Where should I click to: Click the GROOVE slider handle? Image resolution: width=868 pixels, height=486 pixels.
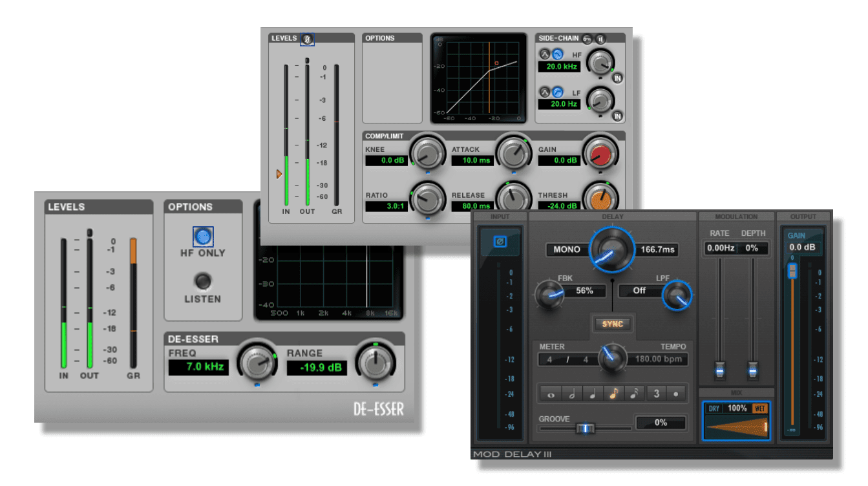pyautogui.click(x=586, y=428)
